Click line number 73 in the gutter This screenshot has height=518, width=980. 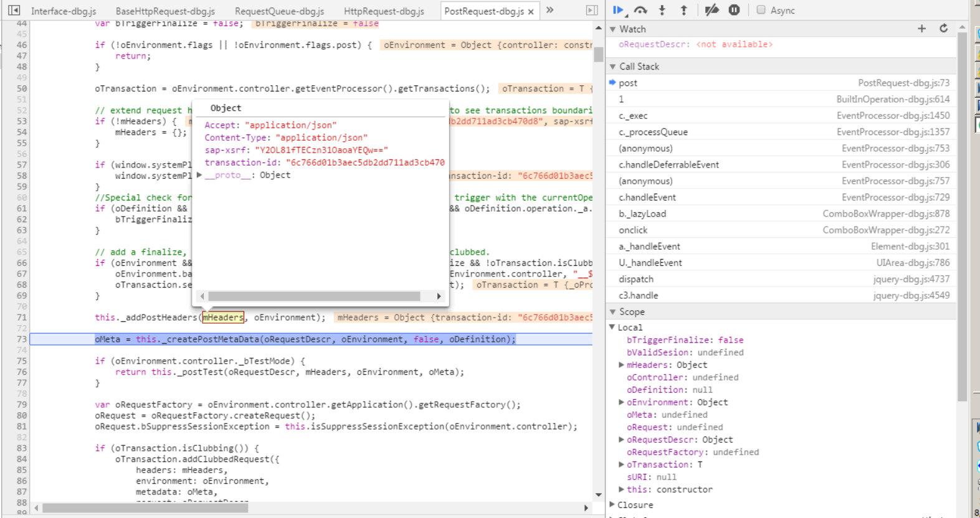(x=21, y=339)
